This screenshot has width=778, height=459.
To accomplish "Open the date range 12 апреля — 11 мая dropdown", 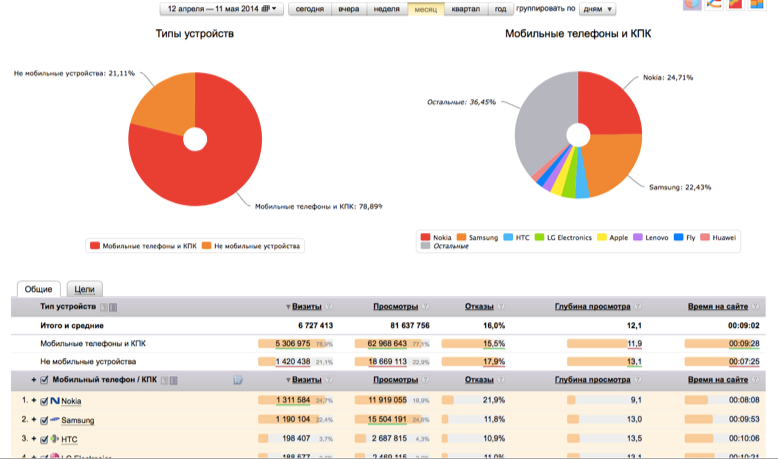I will tap(222, 9).
